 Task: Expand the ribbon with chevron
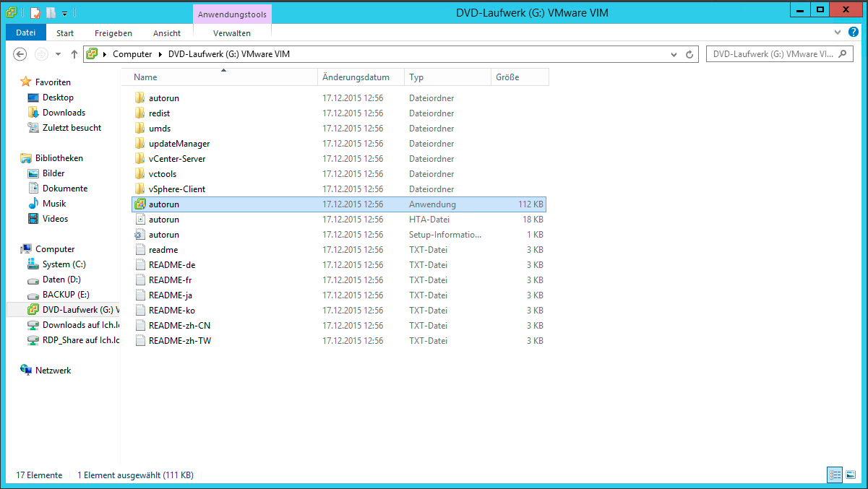837,33
